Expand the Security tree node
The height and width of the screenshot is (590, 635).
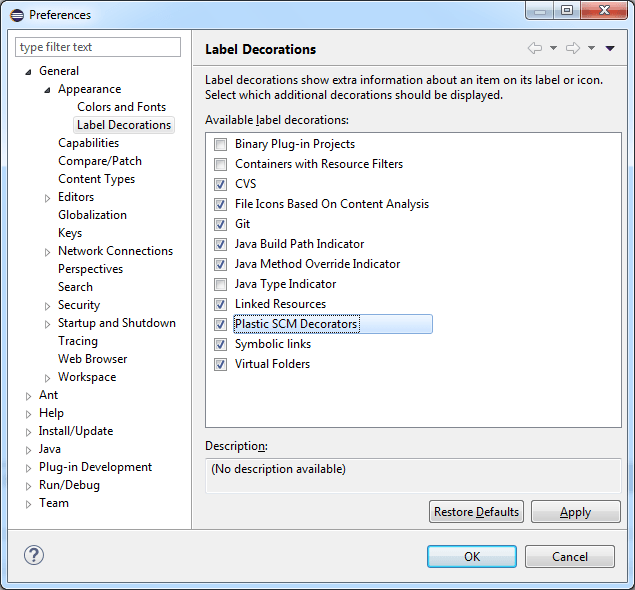47,306
